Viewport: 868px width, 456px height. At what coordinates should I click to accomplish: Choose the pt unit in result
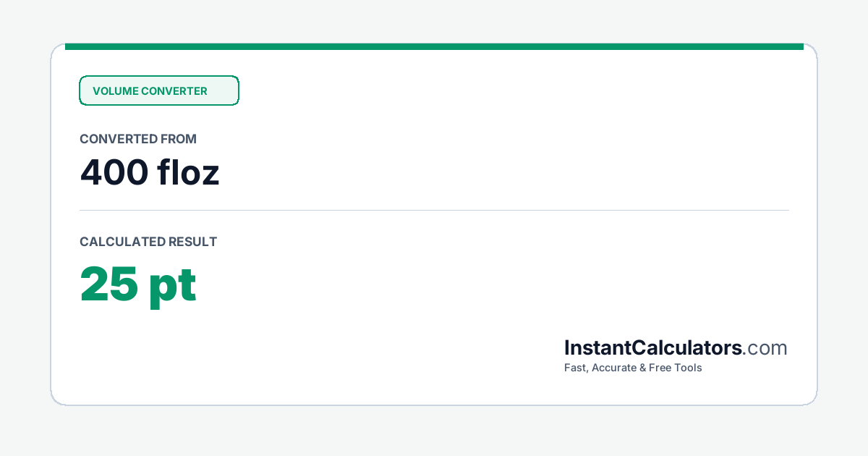[174, 286]
